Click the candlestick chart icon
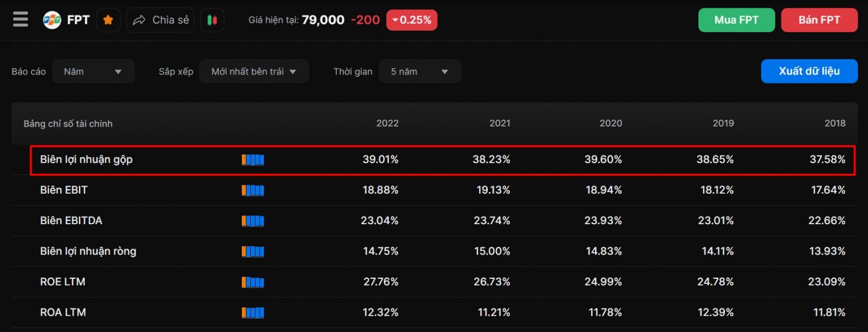This screenshot has width=868, height=332. 212,20
